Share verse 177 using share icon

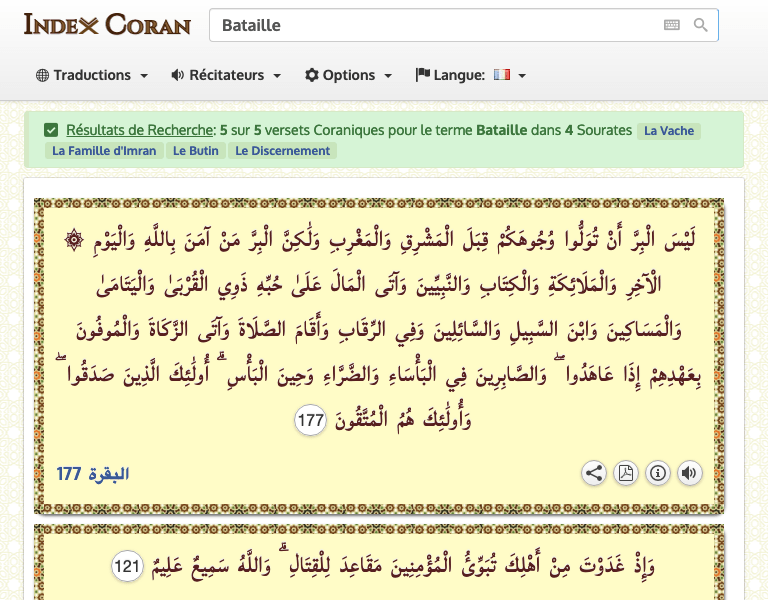(x=594, y=473)
